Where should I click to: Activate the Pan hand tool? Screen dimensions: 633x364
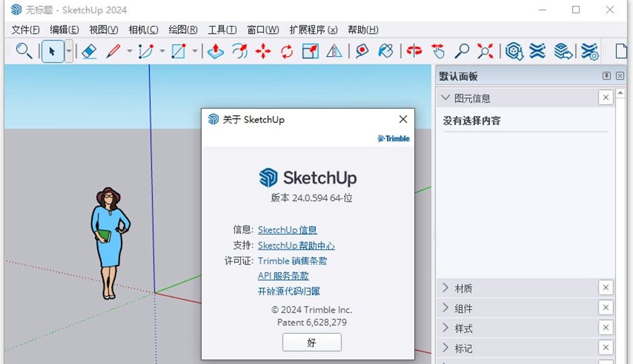coord(438,51)
